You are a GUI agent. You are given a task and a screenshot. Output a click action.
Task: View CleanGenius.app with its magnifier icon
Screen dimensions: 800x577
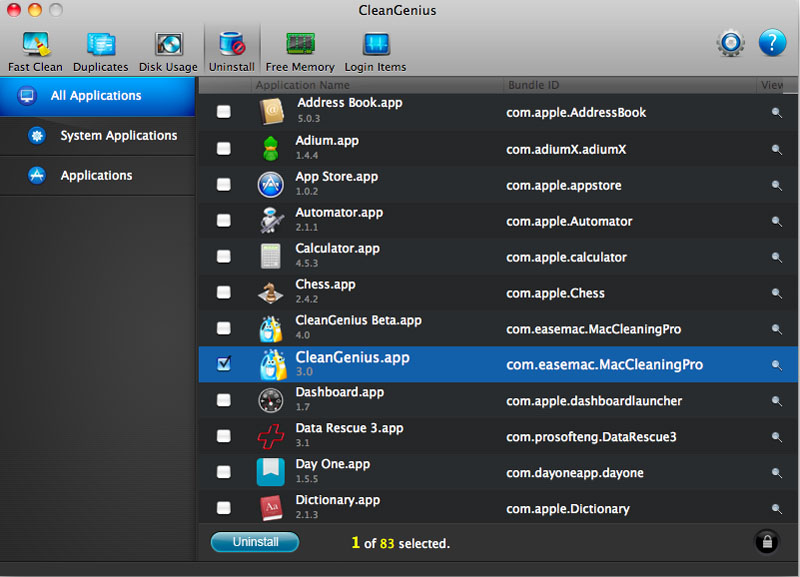(x=777, y=365)
